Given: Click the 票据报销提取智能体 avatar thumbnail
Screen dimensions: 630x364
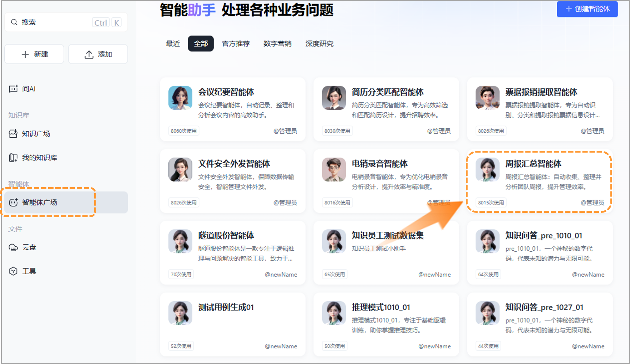Looking at the screenshot, I should pos(487,97).
